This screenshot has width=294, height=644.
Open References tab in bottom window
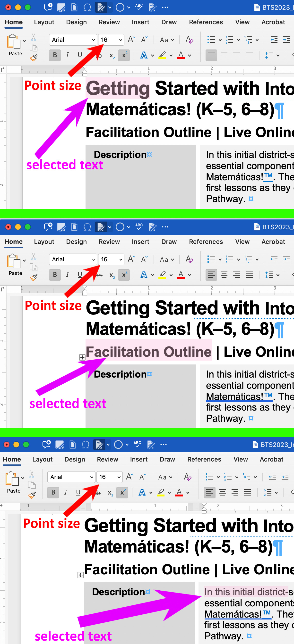204,459
